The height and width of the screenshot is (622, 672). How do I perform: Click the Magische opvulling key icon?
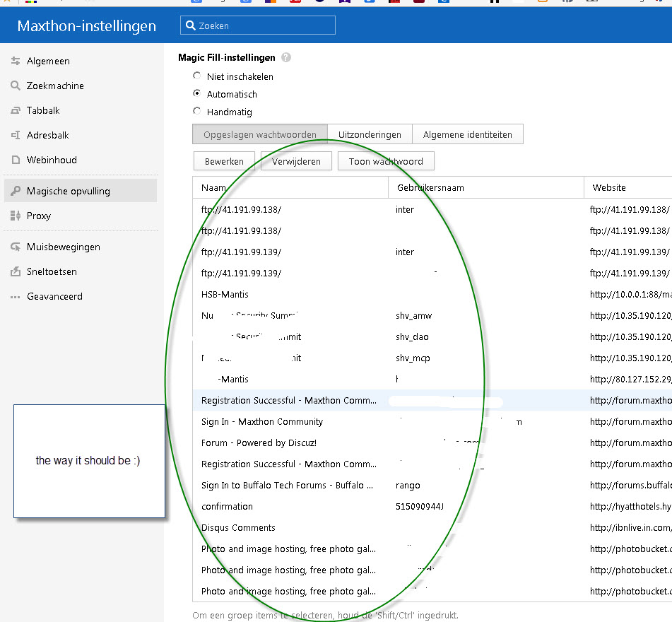16,191
